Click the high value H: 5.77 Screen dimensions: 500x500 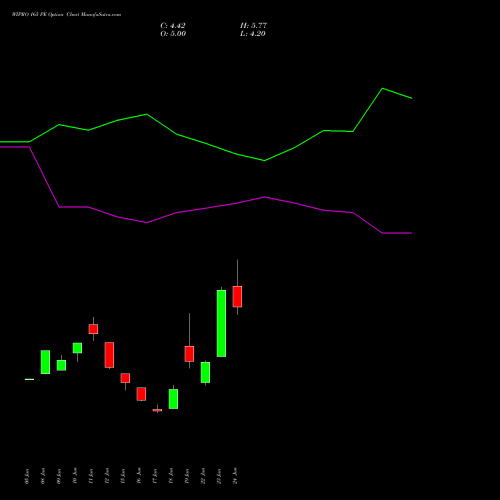pos(253,26)
